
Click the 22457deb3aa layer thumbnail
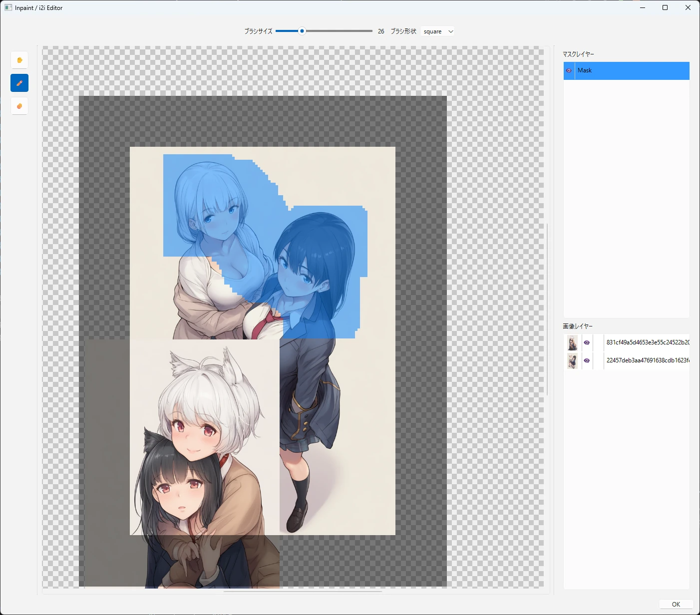pos(572,360)
